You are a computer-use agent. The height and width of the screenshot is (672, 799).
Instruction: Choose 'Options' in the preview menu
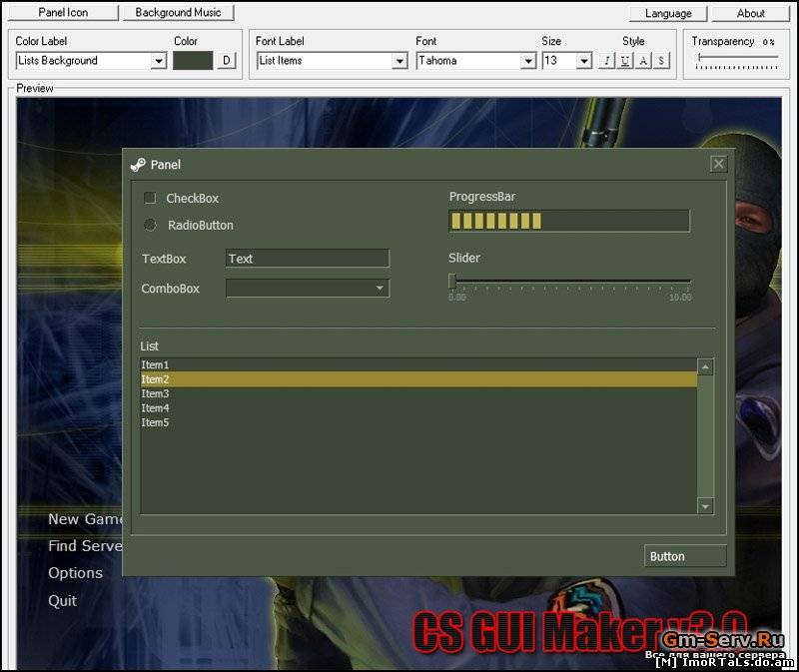(76, 573)
